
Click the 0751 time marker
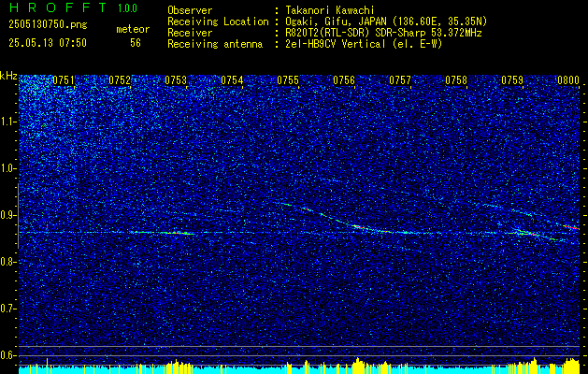pyautogui.click(x=64, y=80)
